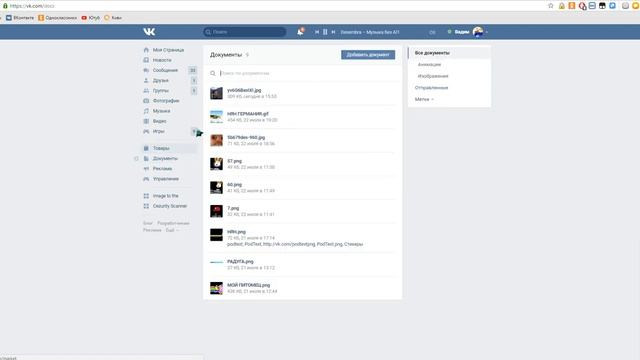This screenshot has width=640, height=360.
Task: Expand the Метки dropdown
Action: pyautogui.click(x=424, y=99)
